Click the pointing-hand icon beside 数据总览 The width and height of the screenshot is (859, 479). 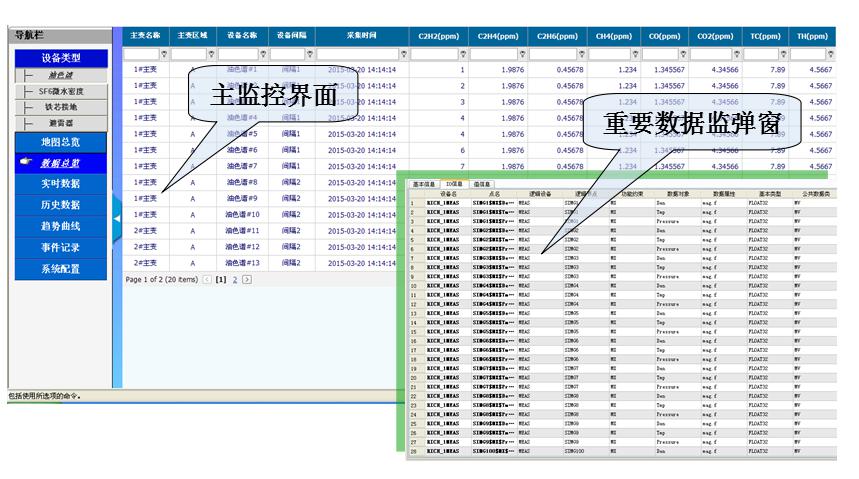(26, 162)
